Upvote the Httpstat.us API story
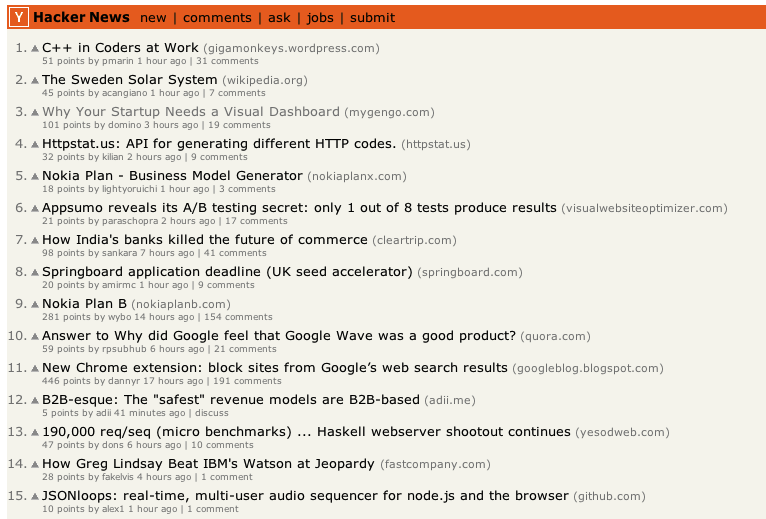This screenshot has width=766, height=519. point(35,144)
